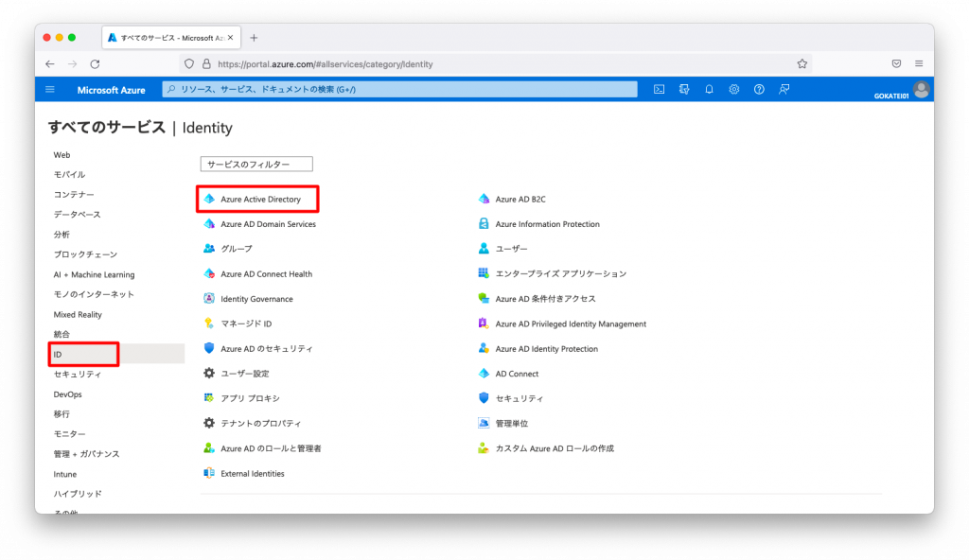Click the service filter input field
This screenshot has height=560, width=969.
coord(256,164)
